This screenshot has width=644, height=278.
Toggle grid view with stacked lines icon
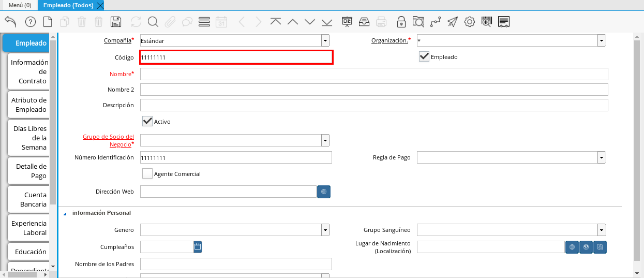point(204,22)
